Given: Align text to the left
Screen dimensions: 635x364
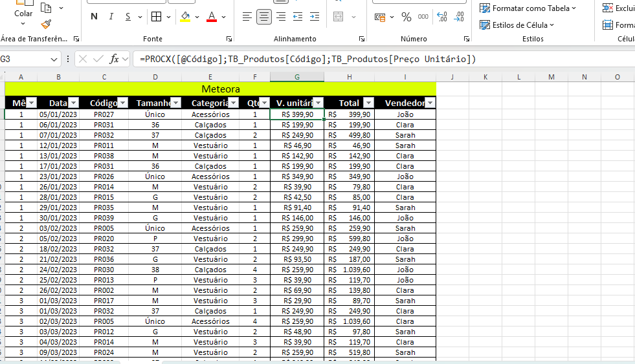Looking at the screenshot, I should pos(247,17).
